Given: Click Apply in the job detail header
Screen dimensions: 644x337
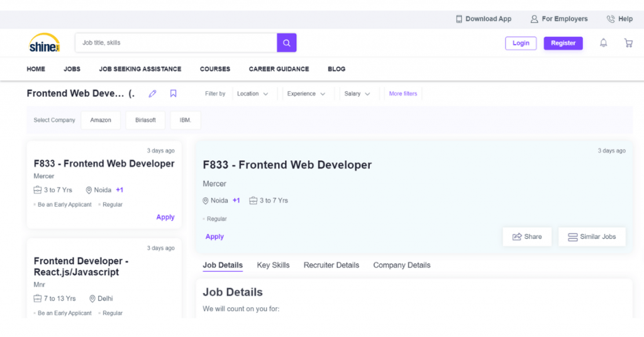Looking at the screenshot, I should tap(214, 237).
